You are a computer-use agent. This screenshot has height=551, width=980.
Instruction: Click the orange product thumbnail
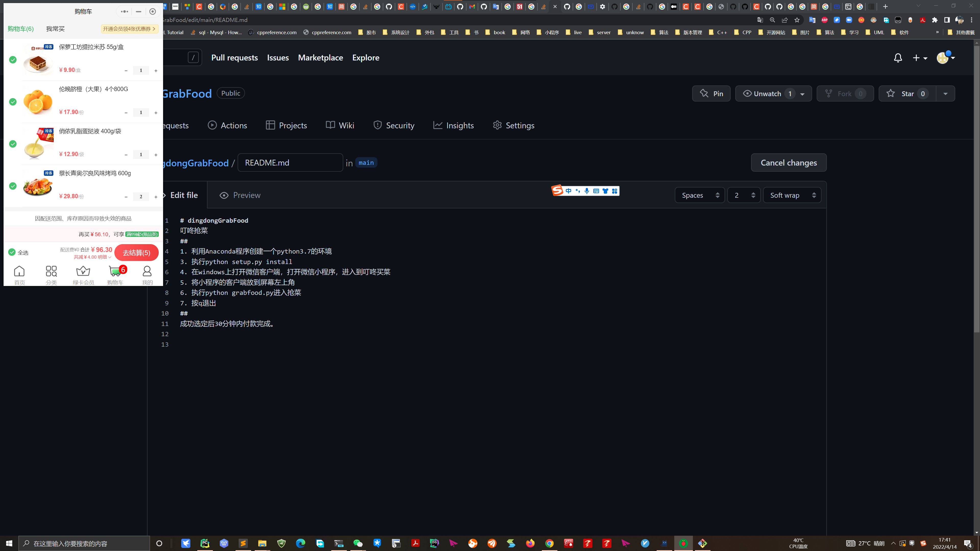coord(38,102)
